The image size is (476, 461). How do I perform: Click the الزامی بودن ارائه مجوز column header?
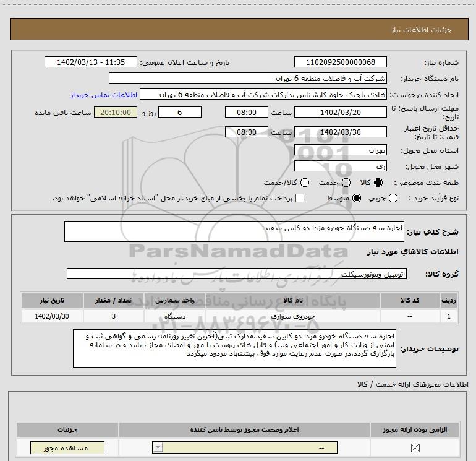click(x=415, y=429)
